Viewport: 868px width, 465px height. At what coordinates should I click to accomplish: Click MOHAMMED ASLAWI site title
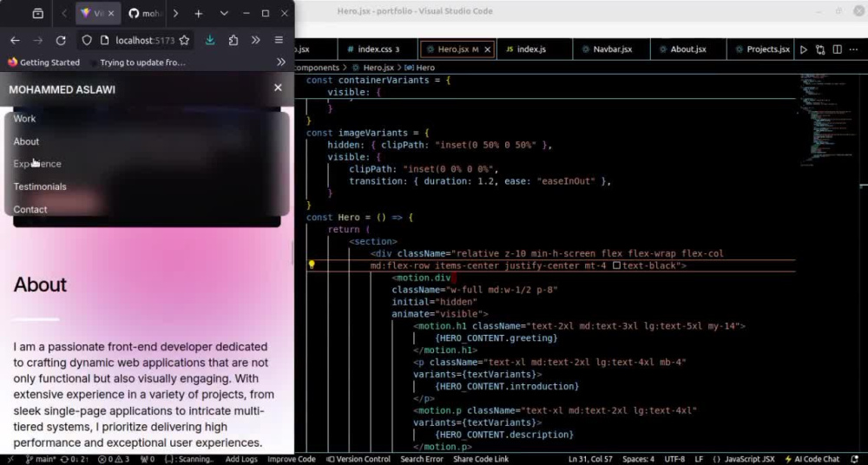pyautogui.click(x=62, y=89)
